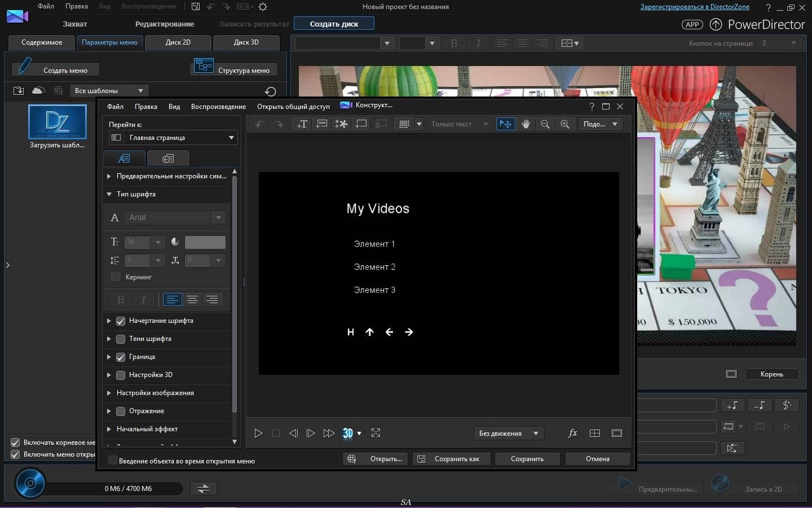Select the move object arrow tool
The width and height of the screenshot is (812, 508).
click(506, 124)
